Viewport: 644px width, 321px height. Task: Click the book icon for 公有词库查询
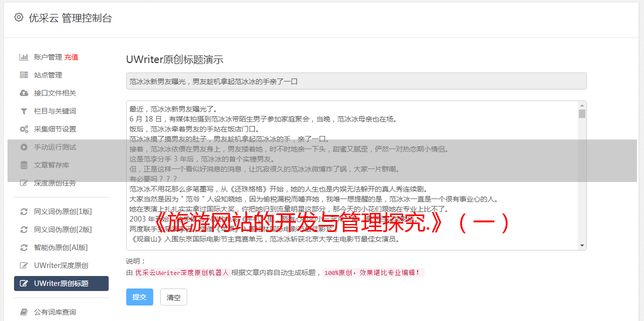24,312
